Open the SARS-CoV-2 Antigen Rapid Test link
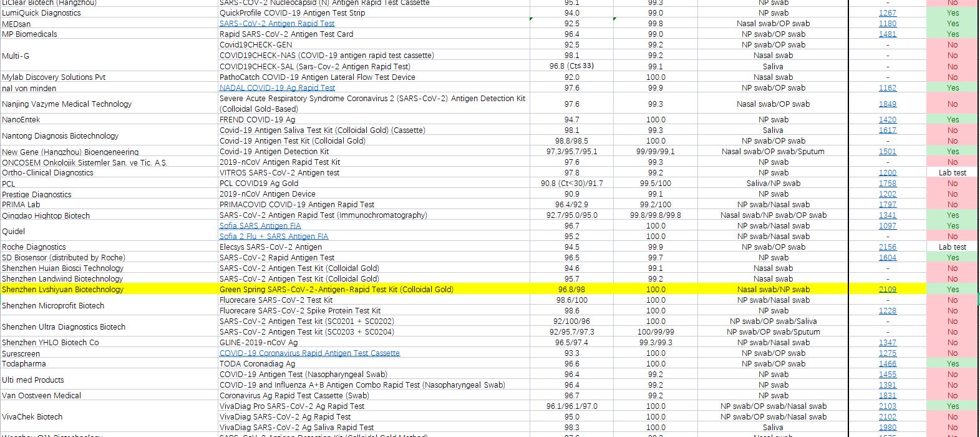980x437 pixels. (x=277, y=24)
